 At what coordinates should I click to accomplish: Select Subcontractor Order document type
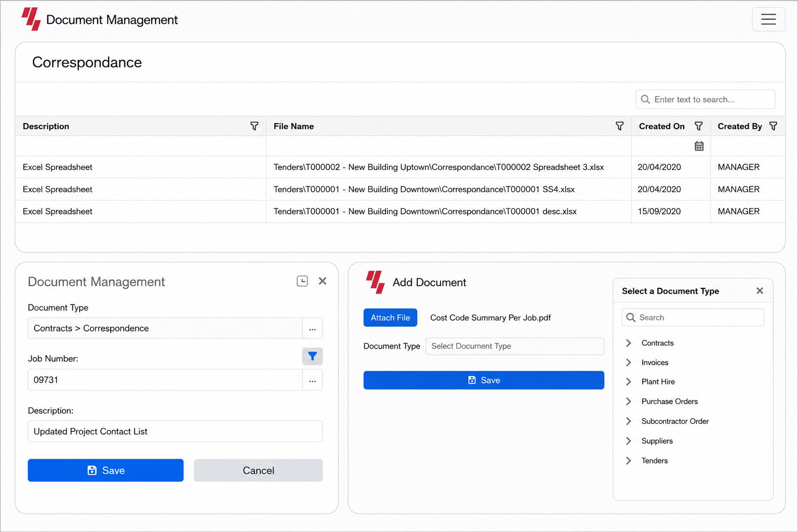(x=675, y=421)
